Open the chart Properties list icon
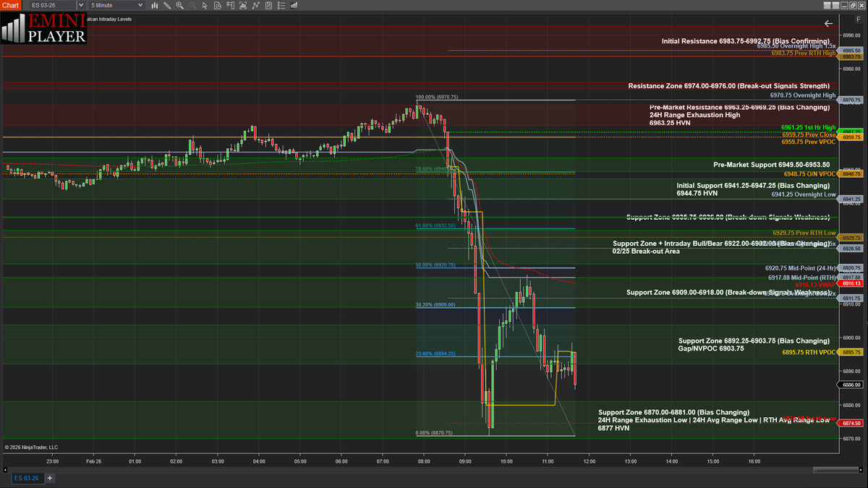This screenshot has height=488, width=868. (x=281, y=5)
